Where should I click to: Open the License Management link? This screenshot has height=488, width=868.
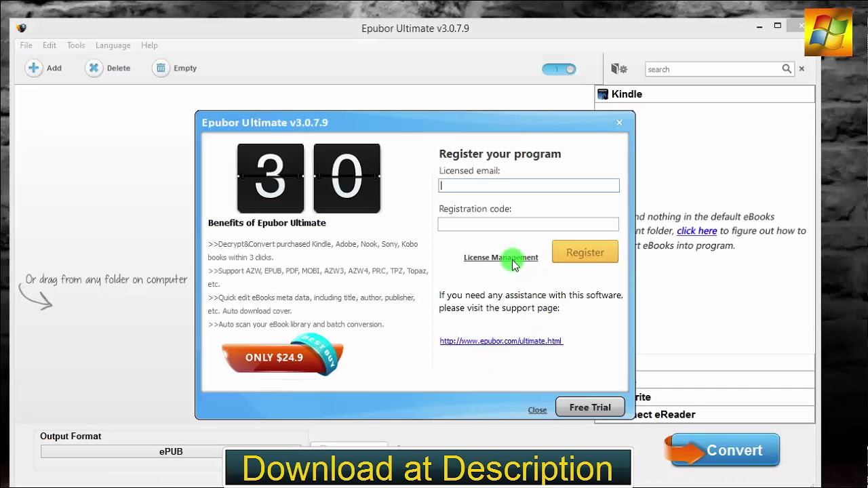[500, 258]
